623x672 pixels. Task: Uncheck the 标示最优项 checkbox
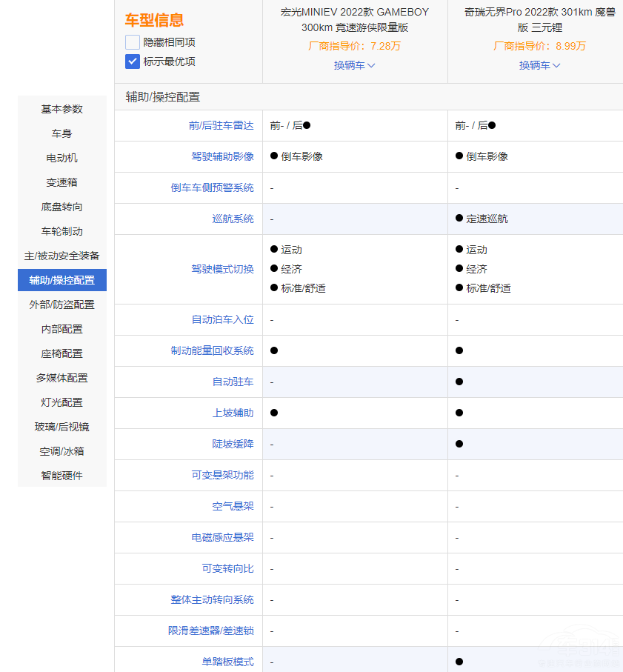133,61
